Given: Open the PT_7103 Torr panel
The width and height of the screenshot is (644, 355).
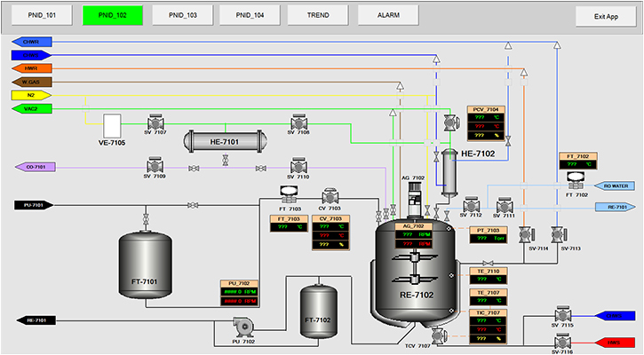Looking at the screenshot, I should (x=489, y=235).
